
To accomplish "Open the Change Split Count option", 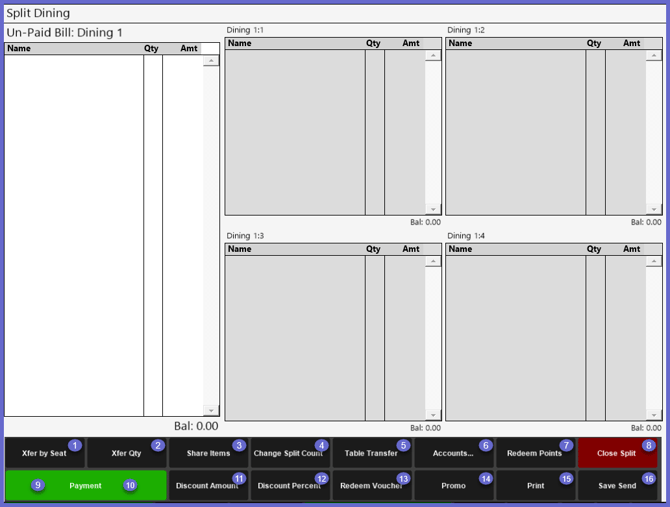I will click(x=289, y=453).
